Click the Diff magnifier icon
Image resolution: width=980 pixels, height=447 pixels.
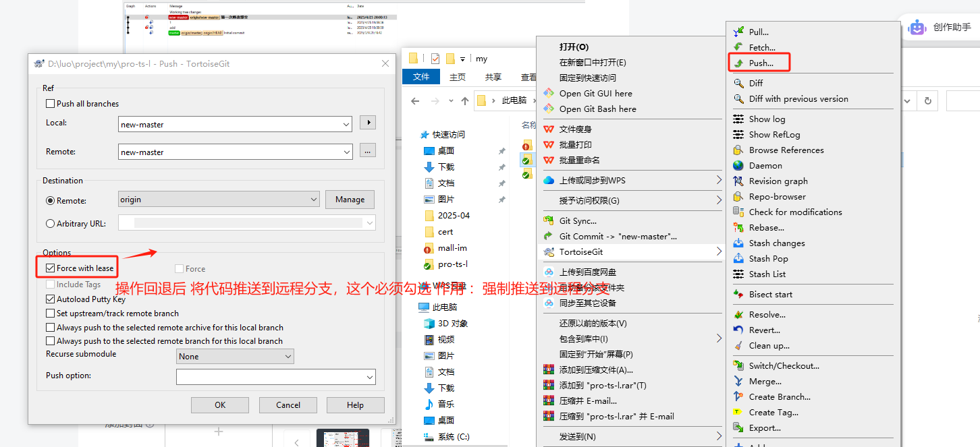click(738, 83)
